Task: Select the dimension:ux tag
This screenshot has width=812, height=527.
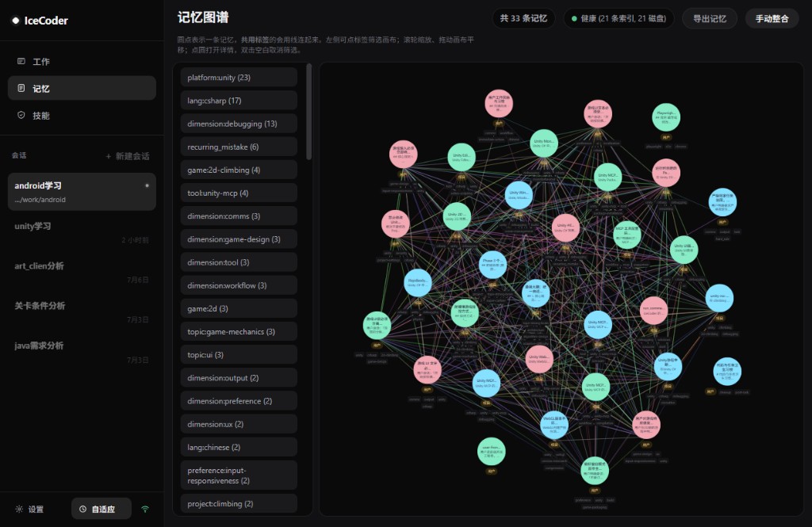Action: 239,424
